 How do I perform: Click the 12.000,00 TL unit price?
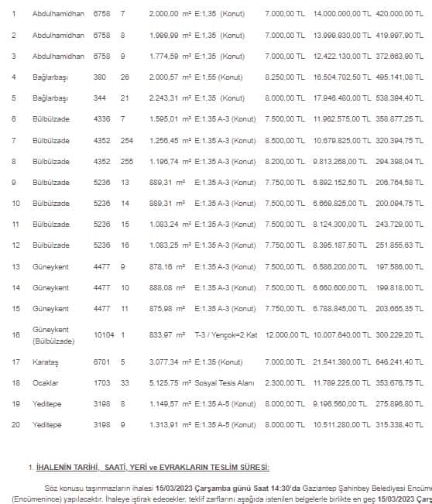point(286,335)
